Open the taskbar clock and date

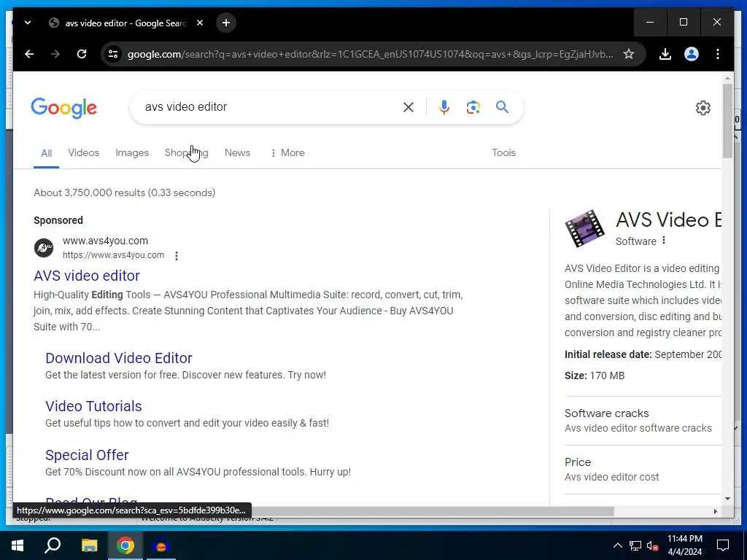coord(684,545)
